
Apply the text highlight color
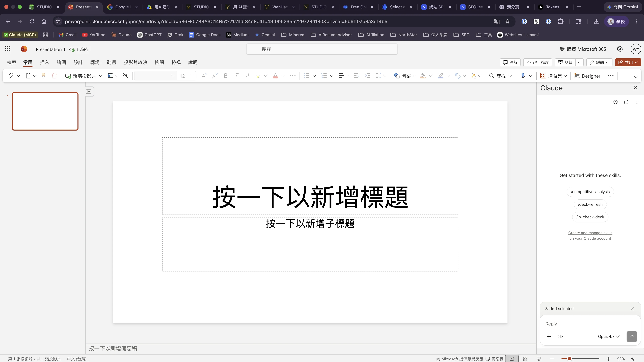[x=258, y=76]
